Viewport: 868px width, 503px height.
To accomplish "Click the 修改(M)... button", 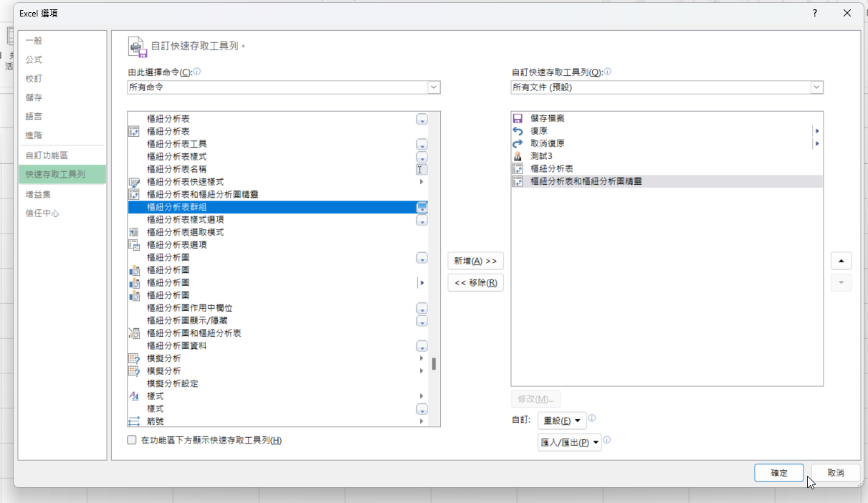I will 535,399.
